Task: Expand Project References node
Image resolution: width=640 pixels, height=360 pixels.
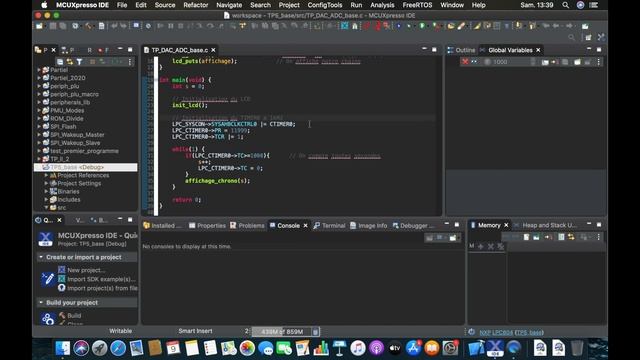Action: tap(46, 175)
